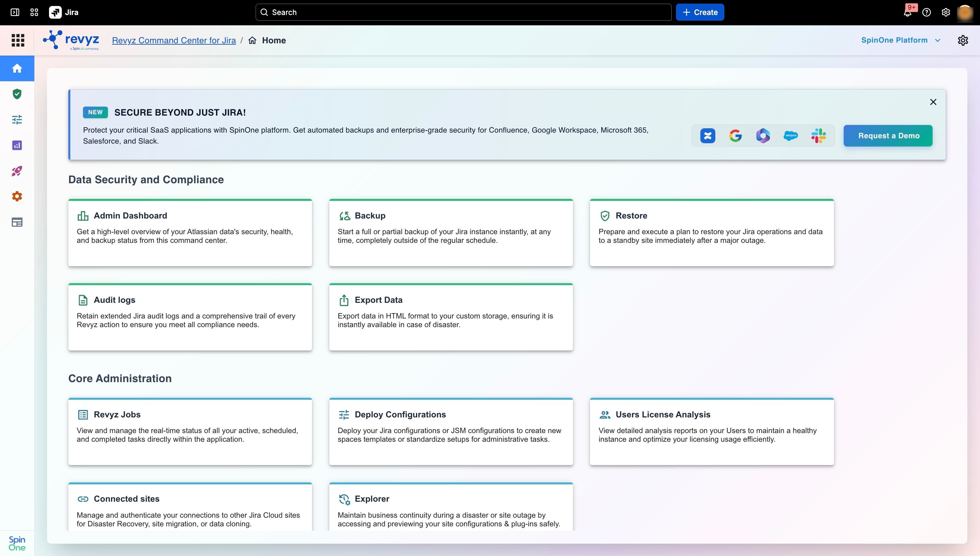
Task: Click the Salesforce icon in the banner
Action: pyautogui.click(x=790, y=136)
